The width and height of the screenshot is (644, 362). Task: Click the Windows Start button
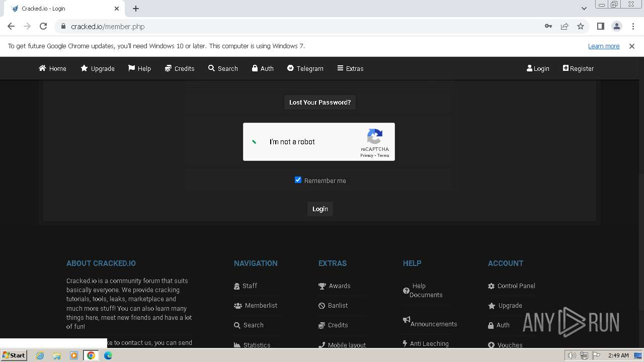coord(14,355)
